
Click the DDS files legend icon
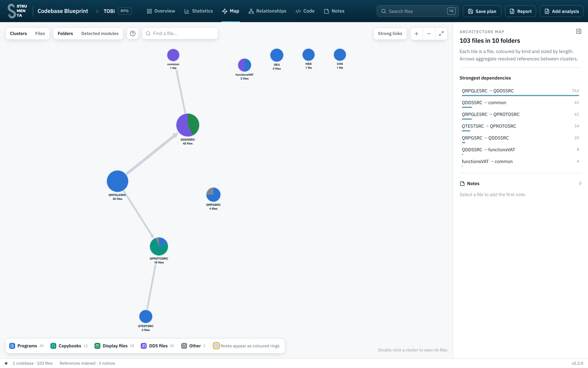pyautogui.click(x=144, y=346)
